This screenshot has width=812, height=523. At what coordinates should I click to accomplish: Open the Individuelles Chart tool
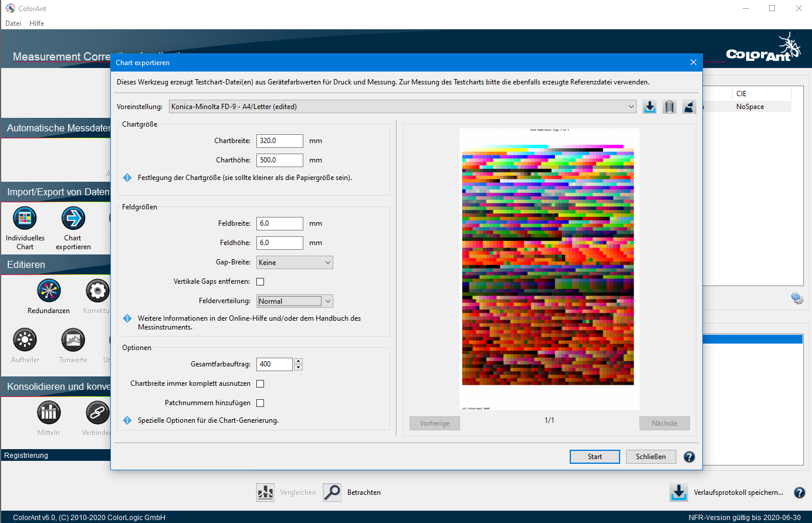click(25, 218)
